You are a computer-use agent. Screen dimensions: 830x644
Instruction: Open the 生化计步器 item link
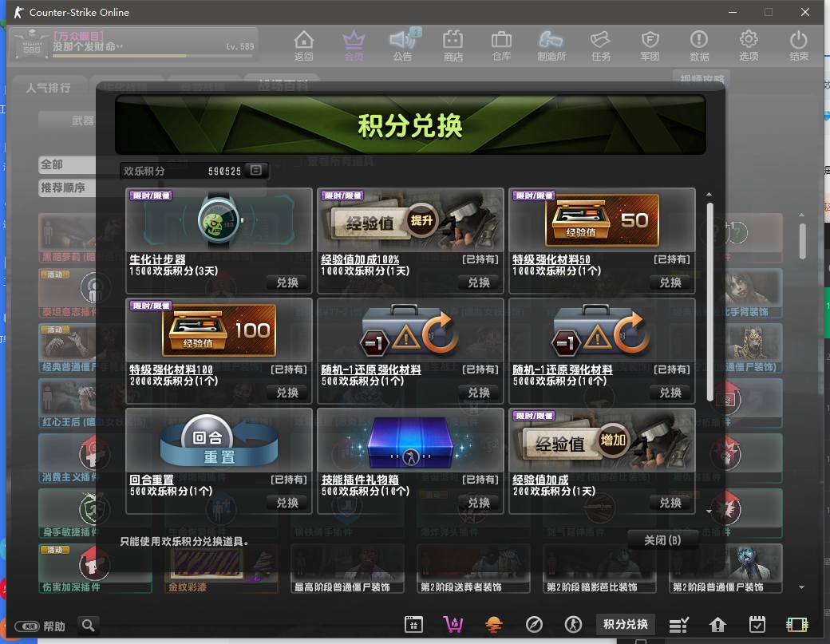157,259
